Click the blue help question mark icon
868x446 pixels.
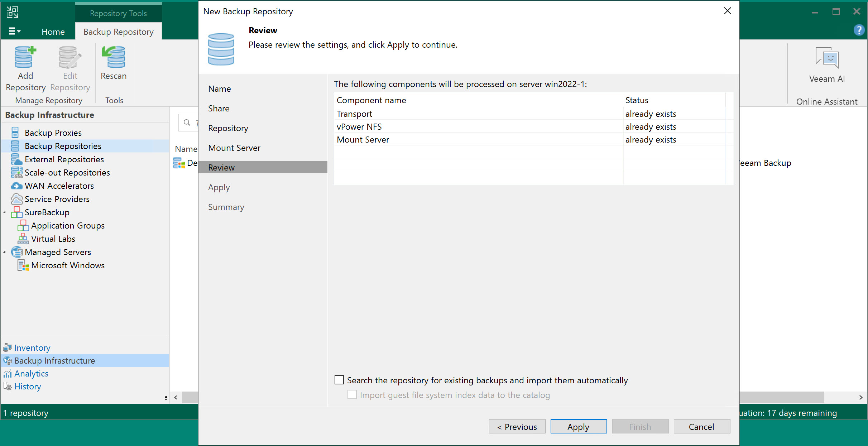coord(859,30)
